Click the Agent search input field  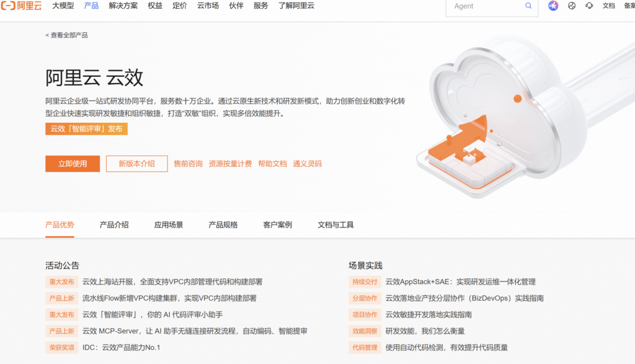coord(492,6)
